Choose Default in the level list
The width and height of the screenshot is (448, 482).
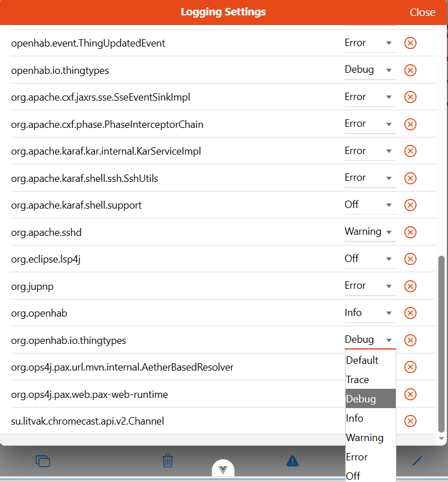(x=371, y=360)
